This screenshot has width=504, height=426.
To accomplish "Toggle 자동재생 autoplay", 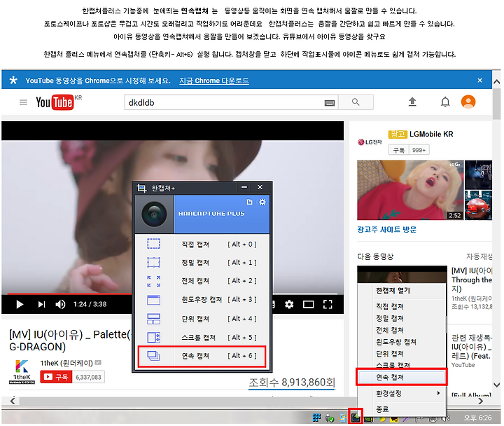I will [479, 256].
